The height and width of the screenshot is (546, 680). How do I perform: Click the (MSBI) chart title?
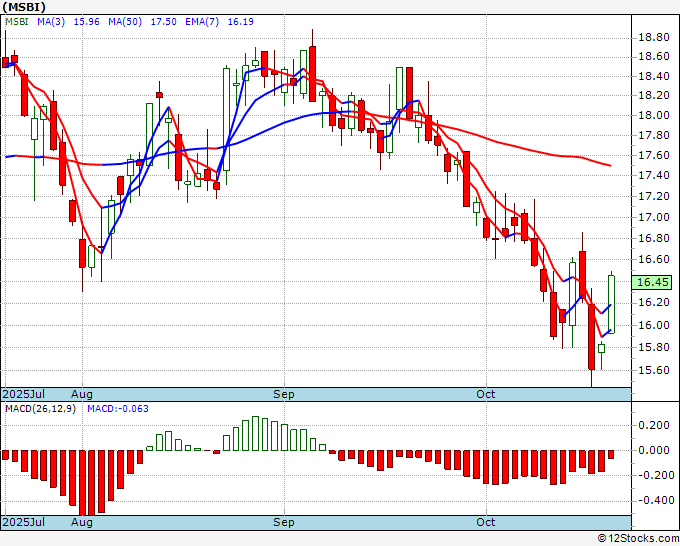[x=24, y=7]
